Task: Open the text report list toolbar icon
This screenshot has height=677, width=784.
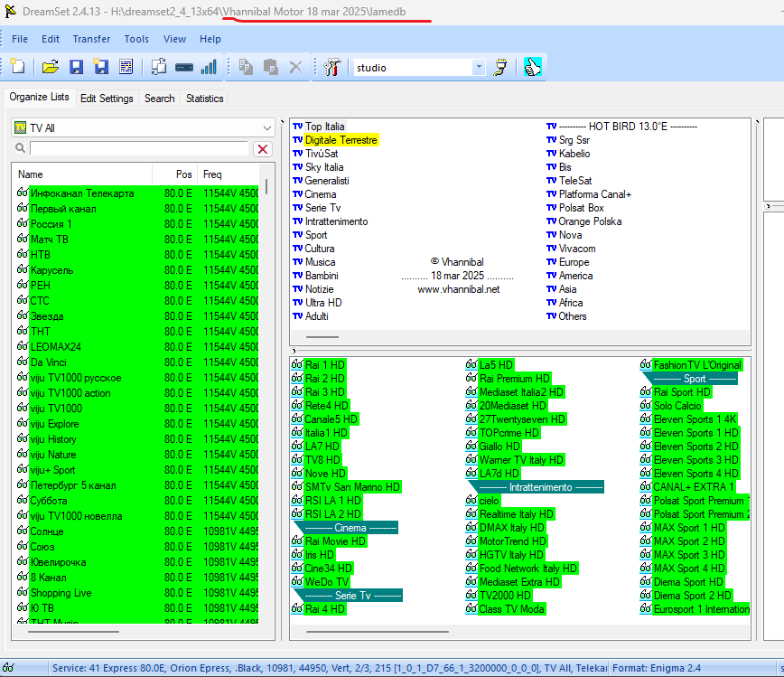Action: point(126,67)
